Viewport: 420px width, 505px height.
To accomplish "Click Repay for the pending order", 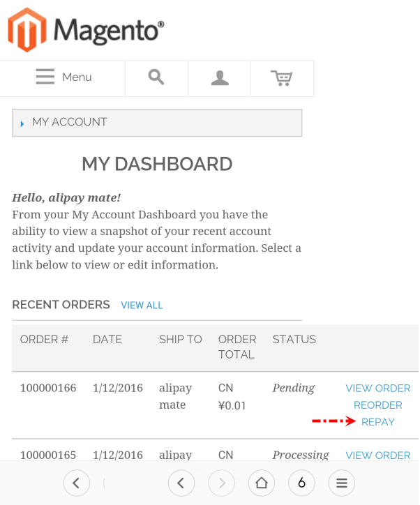I will tap(377, 422).
